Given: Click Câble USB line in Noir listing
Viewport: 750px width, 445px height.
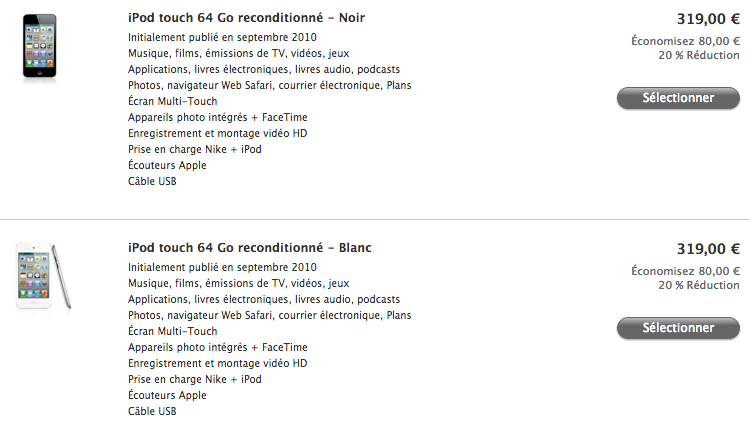Looking at the screenshot, I should pos(152,181).
